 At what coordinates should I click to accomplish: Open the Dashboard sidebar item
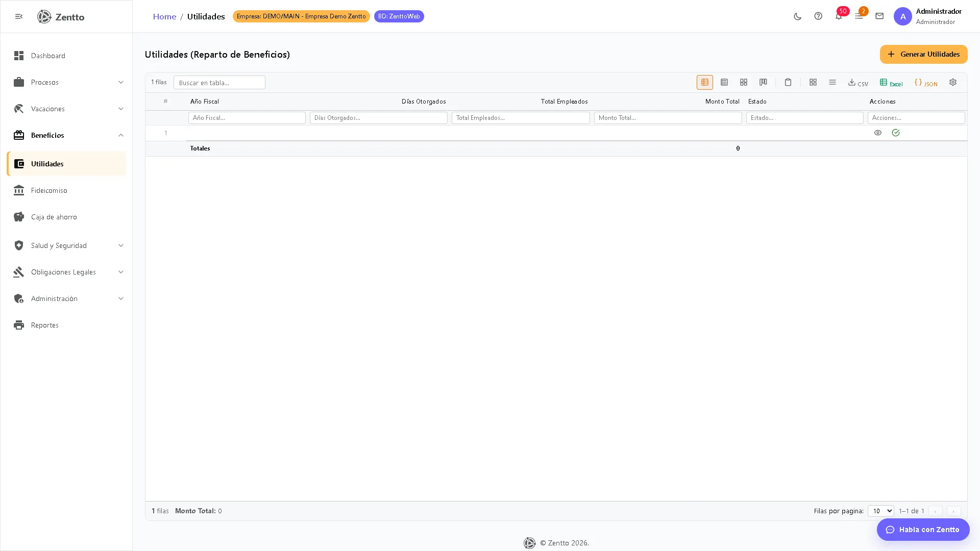(x=66, y=56)
